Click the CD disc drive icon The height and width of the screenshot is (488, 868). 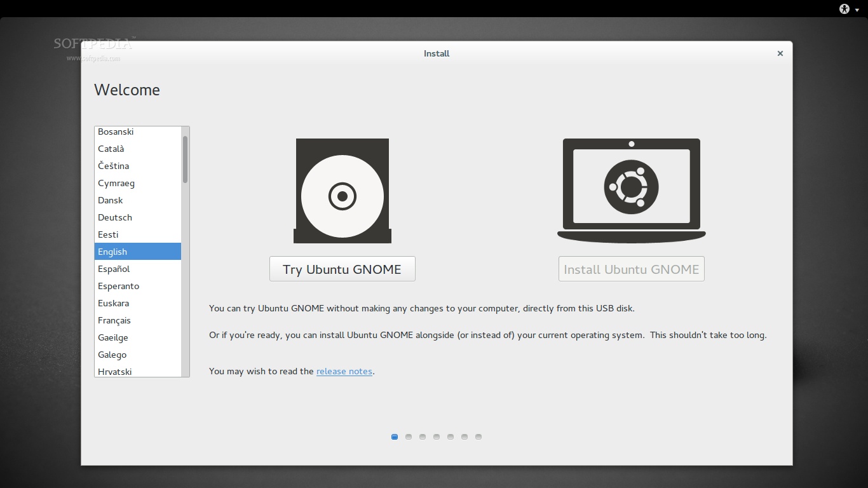coord(342,191)
